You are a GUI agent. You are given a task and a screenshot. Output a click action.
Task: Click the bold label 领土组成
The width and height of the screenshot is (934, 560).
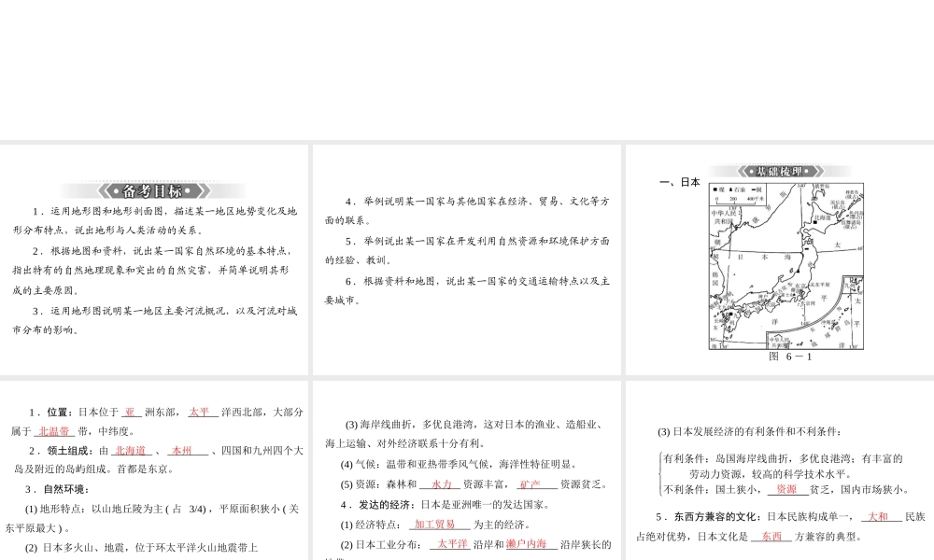pos(68,451)
